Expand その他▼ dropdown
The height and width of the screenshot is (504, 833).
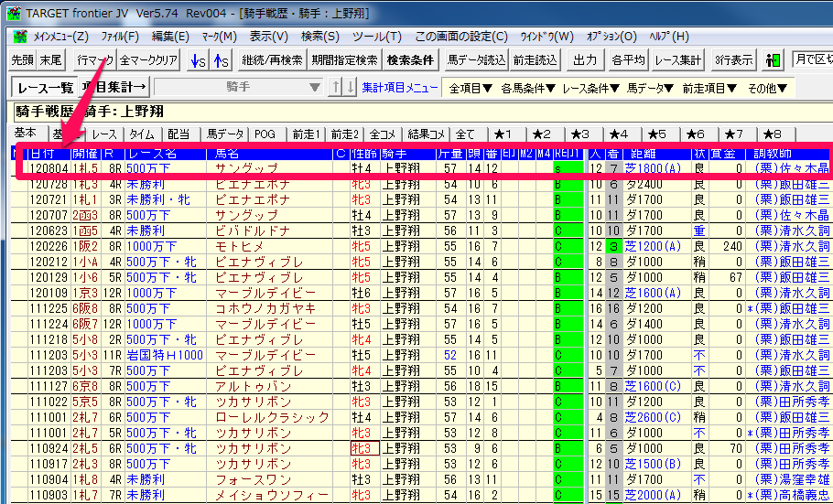pyautogui.click(x=767, y=88)
